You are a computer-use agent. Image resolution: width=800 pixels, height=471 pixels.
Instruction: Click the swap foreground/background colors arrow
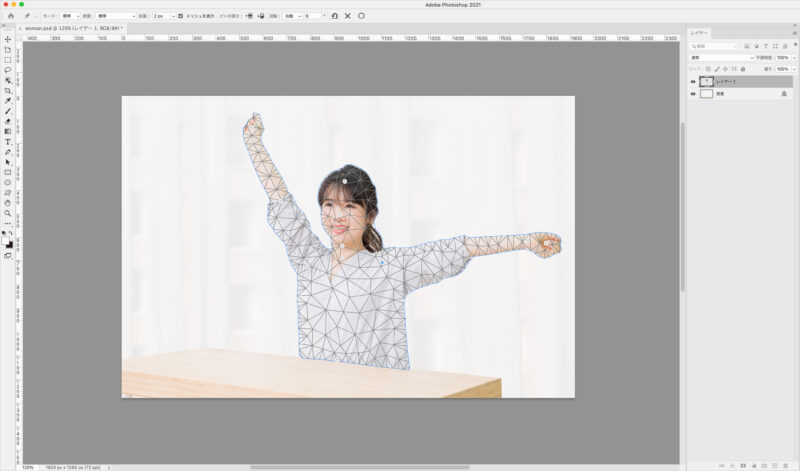tap(11, 233)
